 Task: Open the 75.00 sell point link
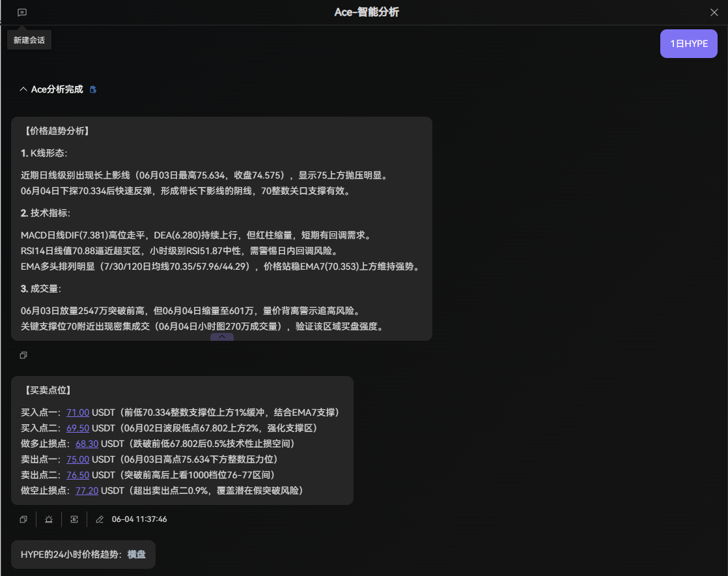[x=77, y=459]
